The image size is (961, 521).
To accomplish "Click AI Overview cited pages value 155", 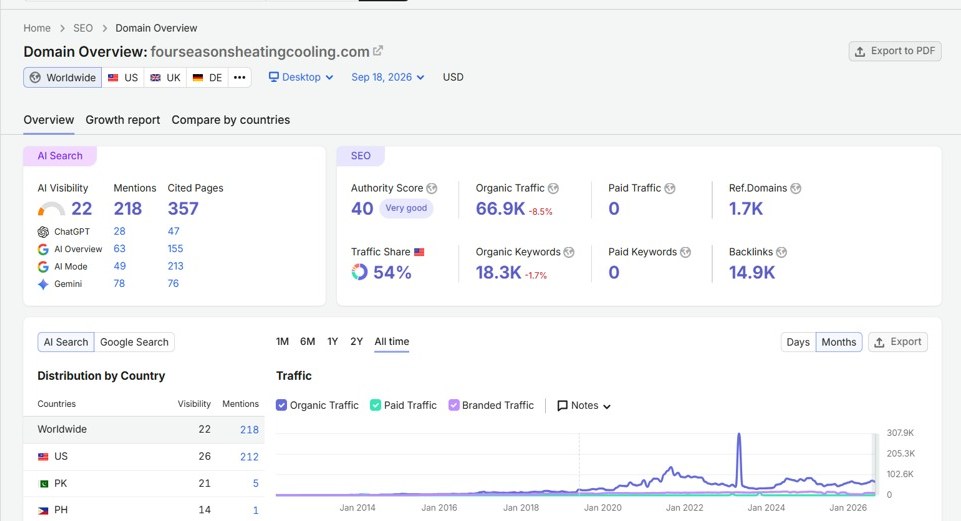I will pos(175,249).
